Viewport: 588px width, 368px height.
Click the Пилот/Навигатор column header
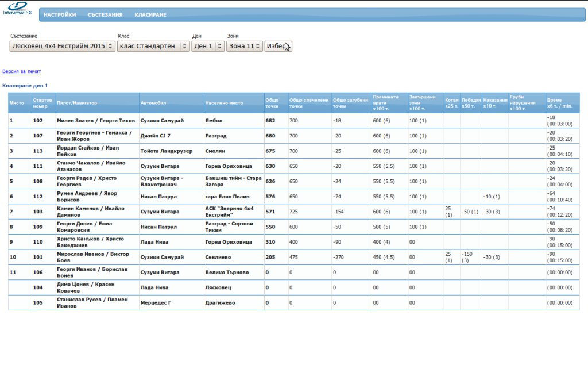[77, 103]
